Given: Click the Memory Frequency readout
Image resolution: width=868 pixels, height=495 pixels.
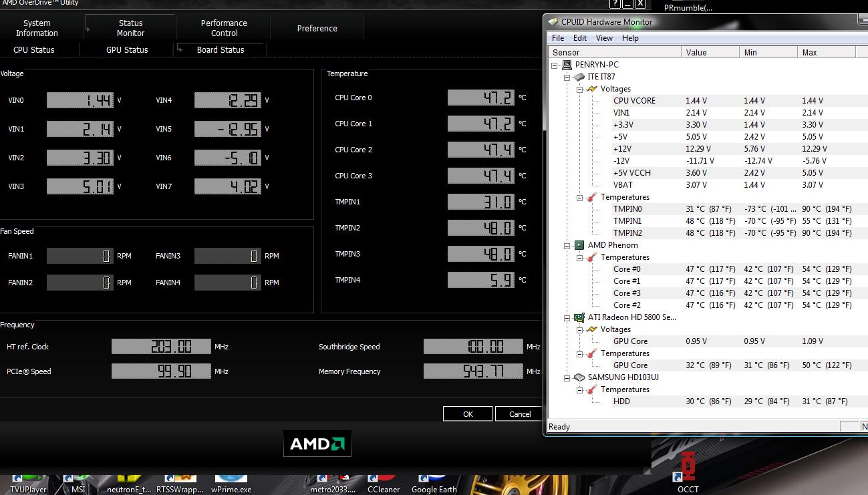Looking at the screenshot, I should coord(473,371).
